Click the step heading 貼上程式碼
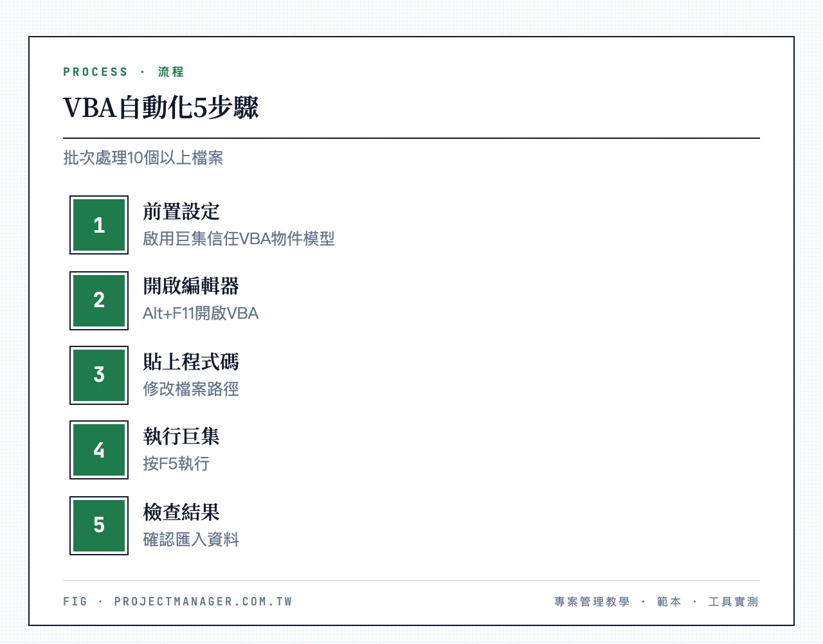The image size is (823, 644). 191,362
